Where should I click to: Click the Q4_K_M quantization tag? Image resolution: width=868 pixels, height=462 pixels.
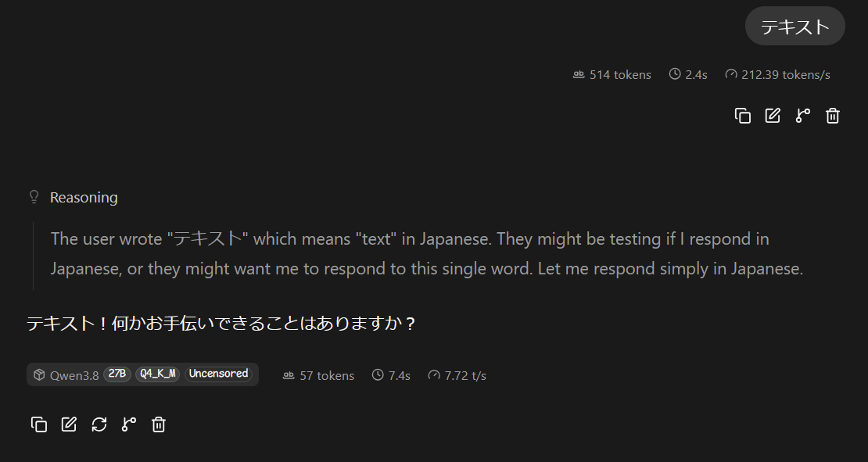coord(157,374)
